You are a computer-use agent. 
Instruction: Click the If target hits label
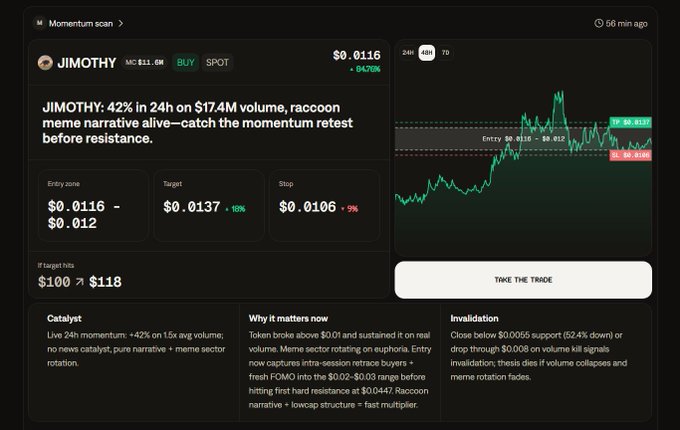(56, 265)
